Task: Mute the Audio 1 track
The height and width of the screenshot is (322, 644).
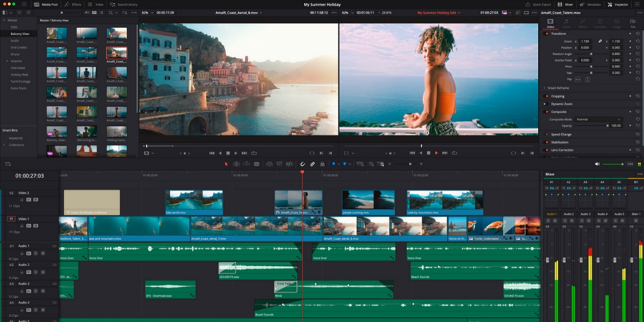Action: 43,253
